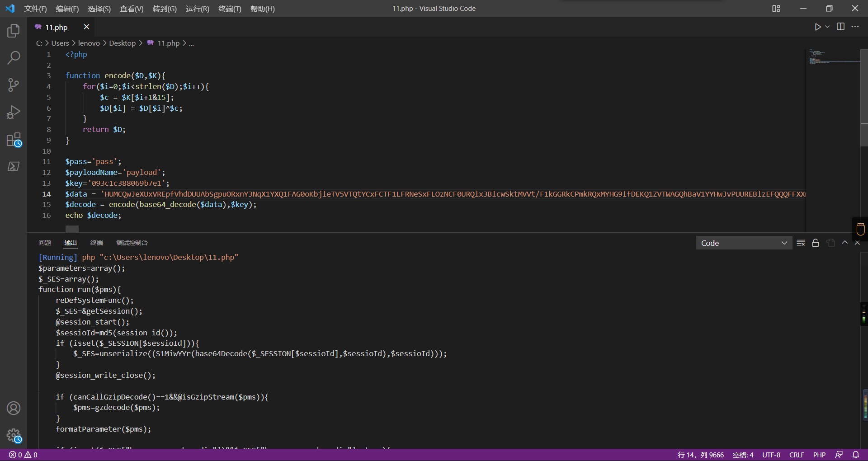Close the bottom panel

[857, 243]
